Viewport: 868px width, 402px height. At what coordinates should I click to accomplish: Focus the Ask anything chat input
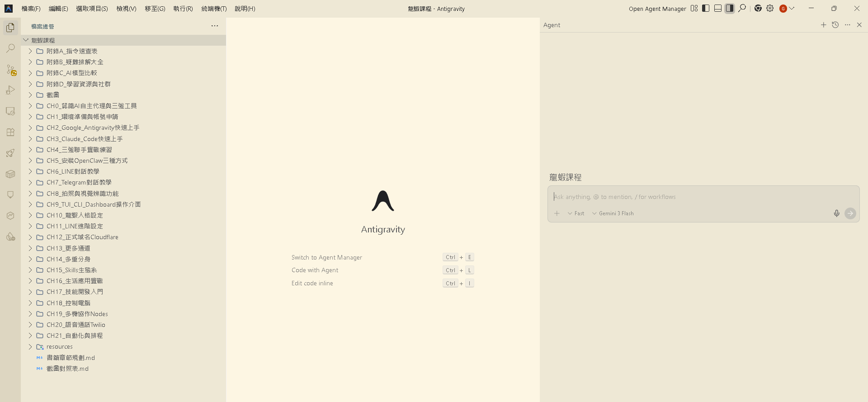click(703, 197)
